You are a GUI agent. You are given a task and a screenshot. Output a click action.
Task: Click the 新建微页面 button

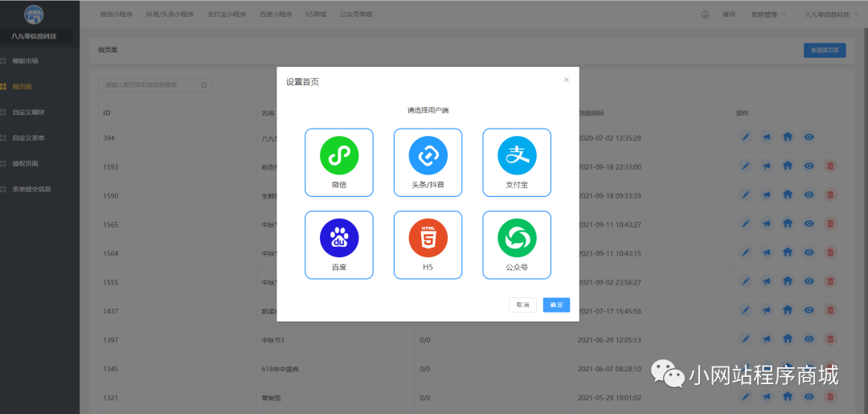[x=825, y=51]
